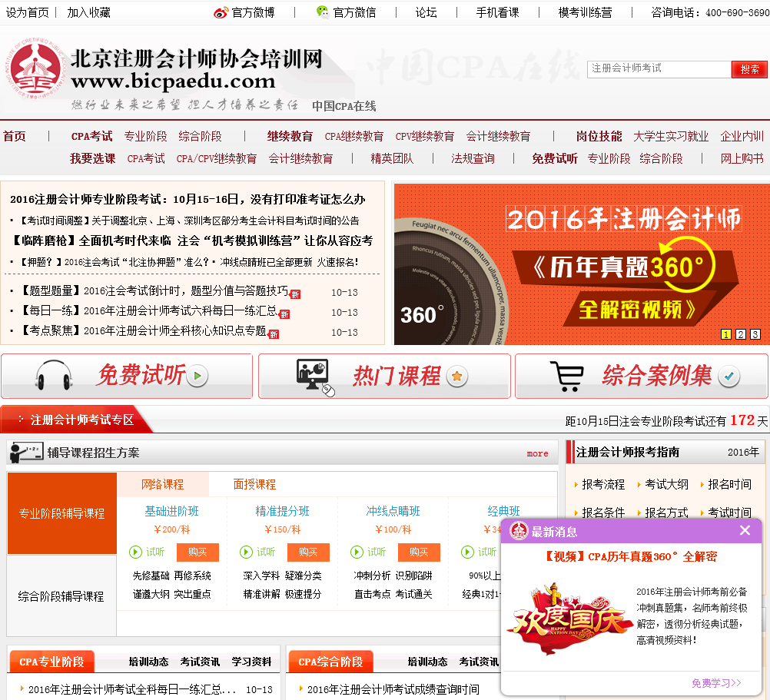770x700 pixels.
Task: Click 购买 under 基础进阶班
Action: click(197, 552)
